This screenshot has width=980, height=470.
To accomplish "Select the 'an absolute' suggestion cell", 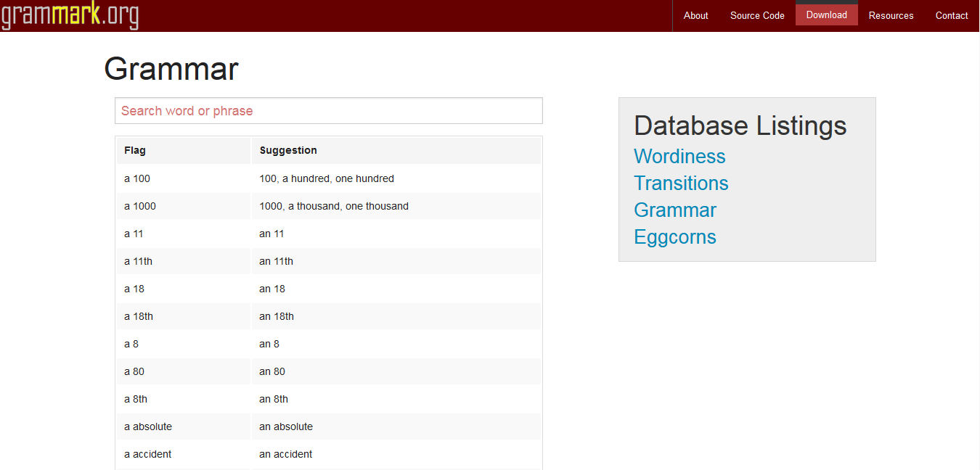I will click(396, 426).
